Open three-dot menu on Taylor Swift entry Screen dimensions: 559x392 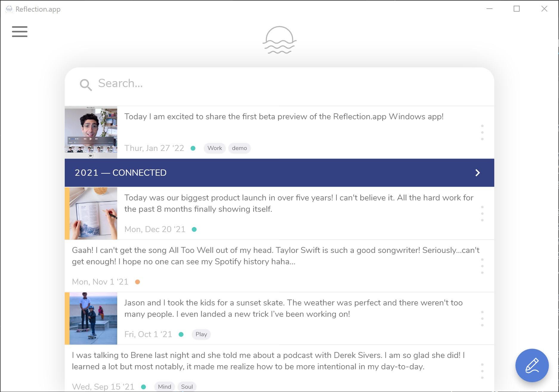click(x=482, y=266)
